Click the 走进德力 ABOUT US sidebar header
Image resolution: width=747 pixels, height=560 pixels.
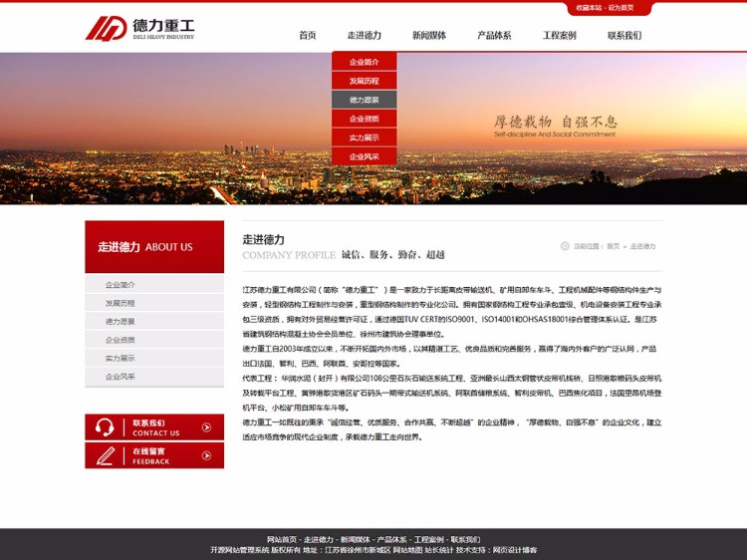click(154, 247)
